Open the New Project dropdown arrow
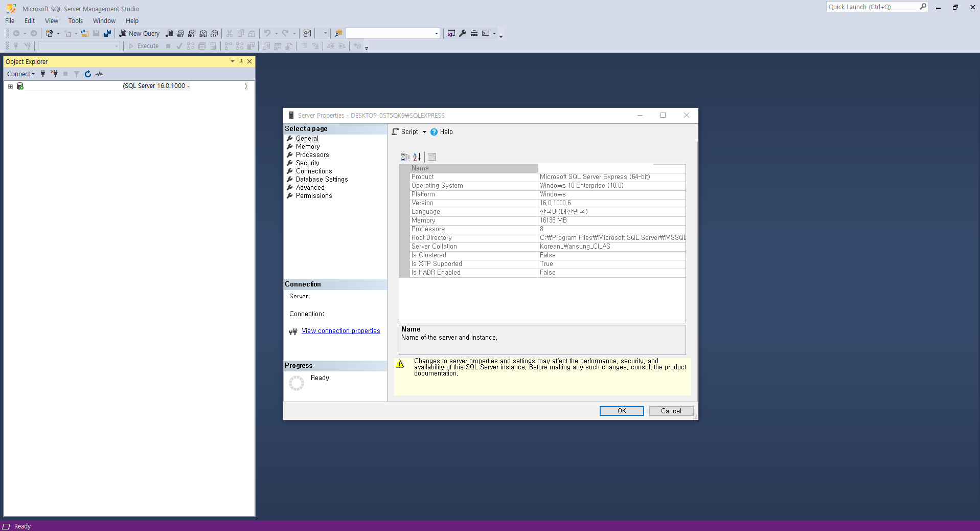This screenshot has height=531, width=980. [x=58, y=33]
